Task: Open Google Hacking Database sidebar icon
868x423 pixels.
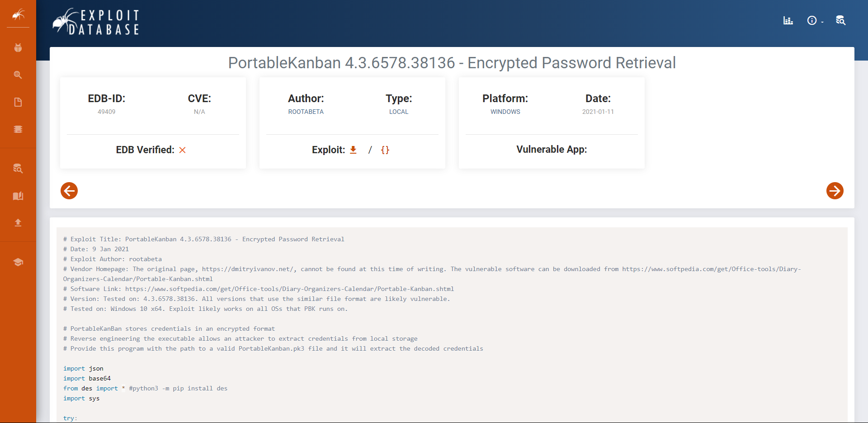Action: 18,75
